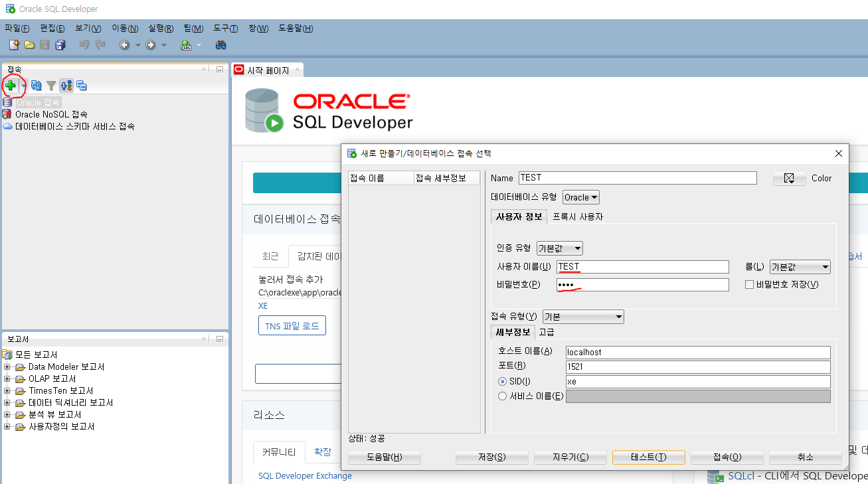Open the Back button history dropdown arrow

(138, 45)
